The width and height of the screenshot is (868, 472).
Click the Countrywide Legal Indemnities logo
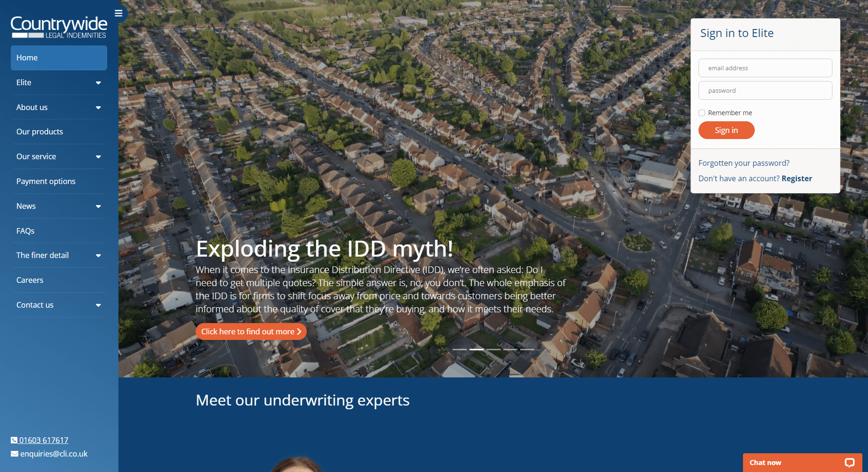59,27
